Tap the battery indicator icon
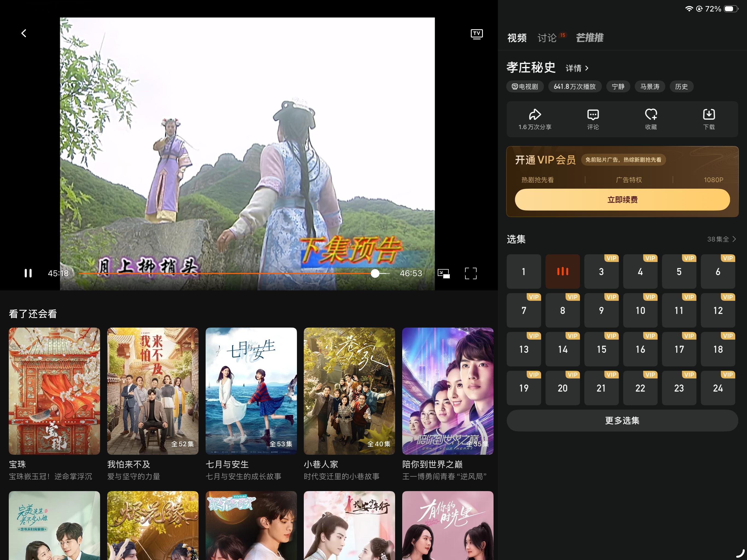Screen dimensions: 747x560 731,9
